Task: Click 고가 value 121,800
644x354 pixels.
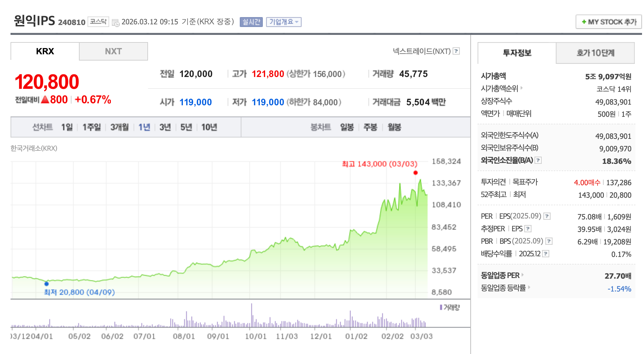Action: coord(268,74)
